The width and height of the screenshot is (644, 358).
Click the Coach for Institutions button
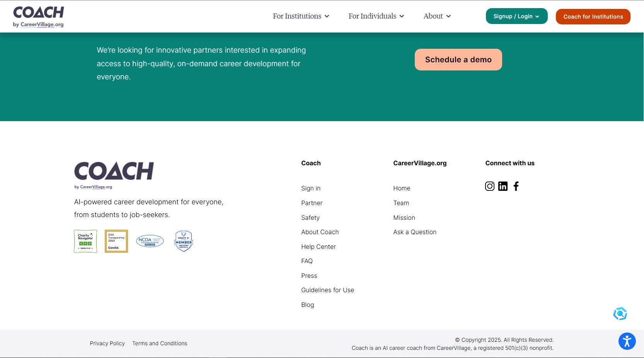[x=593, y=17]
